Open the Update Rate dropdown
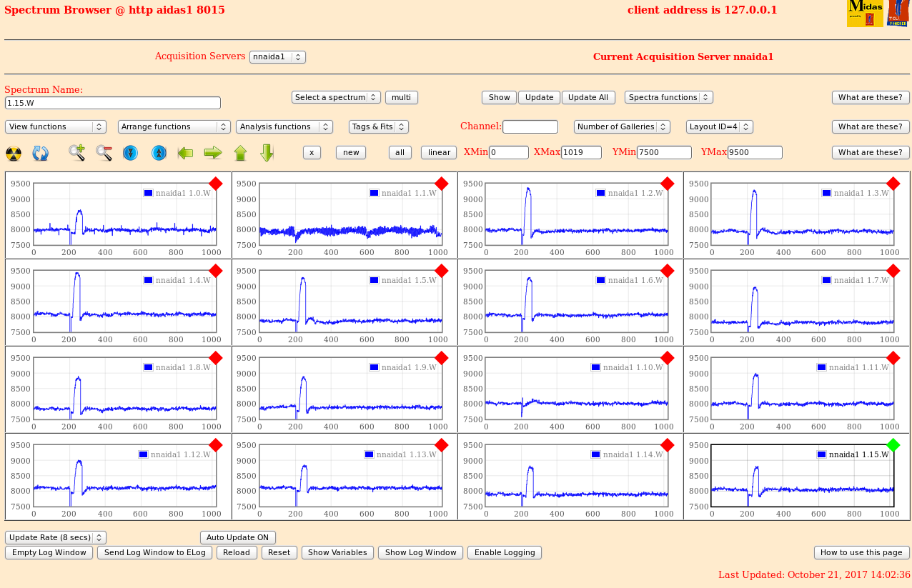The width and height of the screenshot is (912, 588). tap(56, 537)
